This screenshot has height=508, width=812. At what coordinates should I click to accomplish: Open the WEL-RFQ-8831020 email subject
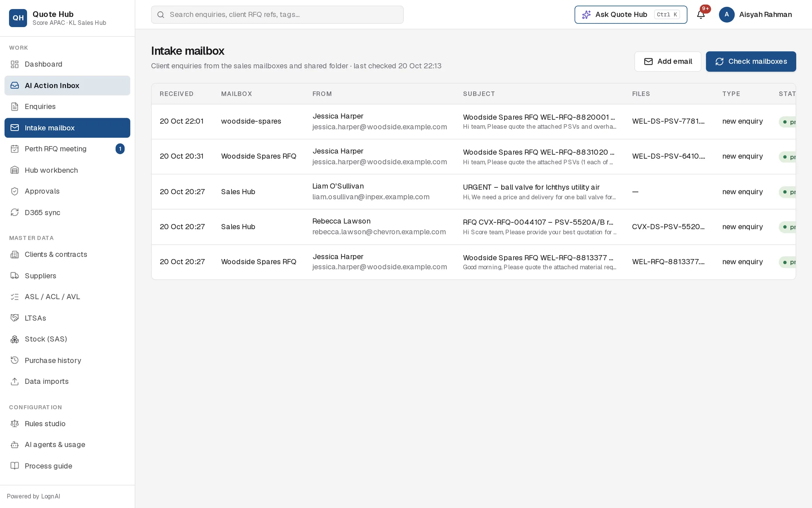[x=538, y=152]
